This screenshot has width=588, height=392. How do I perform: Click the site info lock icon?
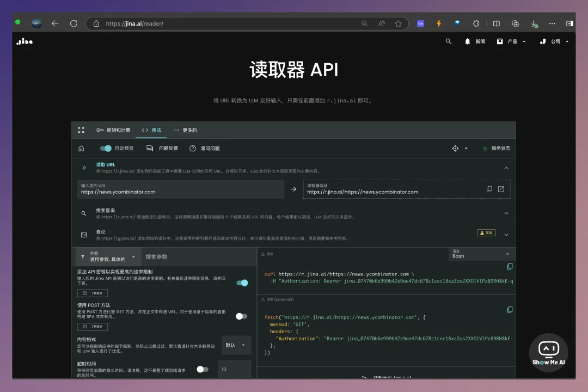pyautogui.click(x=96, y=23)
